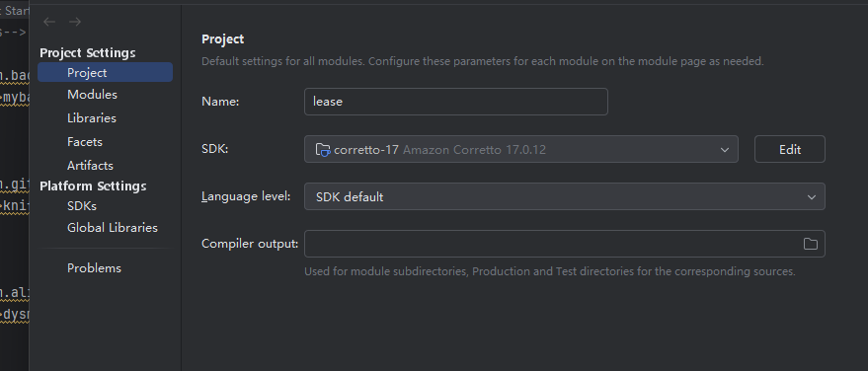Open the Modules settings page

click(x=92, y=95)
